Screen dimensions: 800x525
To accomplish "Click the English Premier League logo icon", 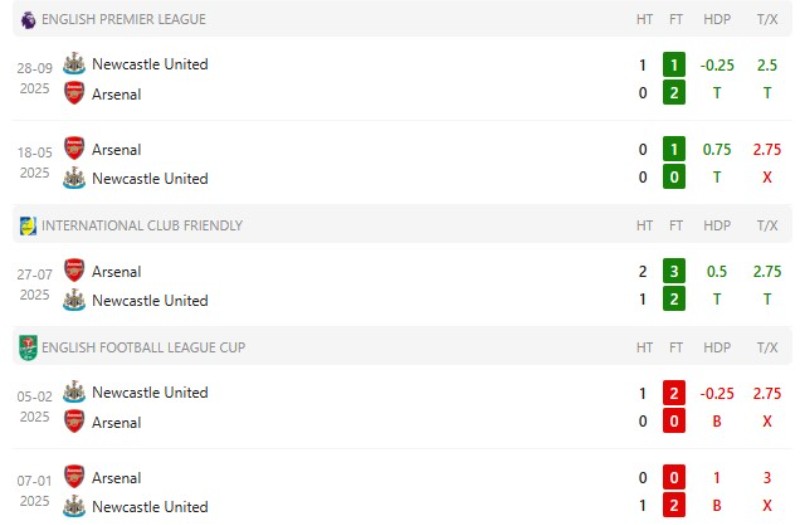I will coord(28,19).
